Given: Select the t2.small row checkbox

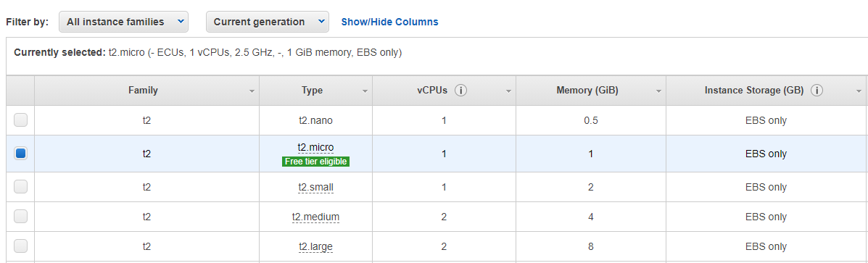Looking at the screenshot, I should coord(20,187).
